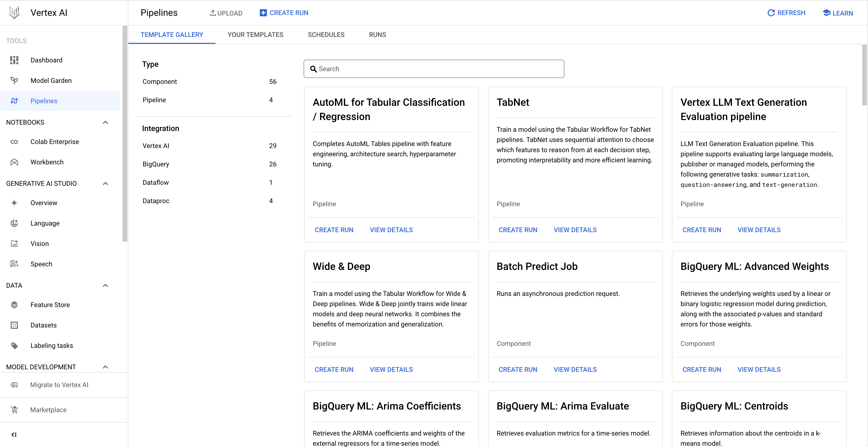868x447 pixels.
Task: Navigate to Feature Store
Action: click(x=50, y=305)
